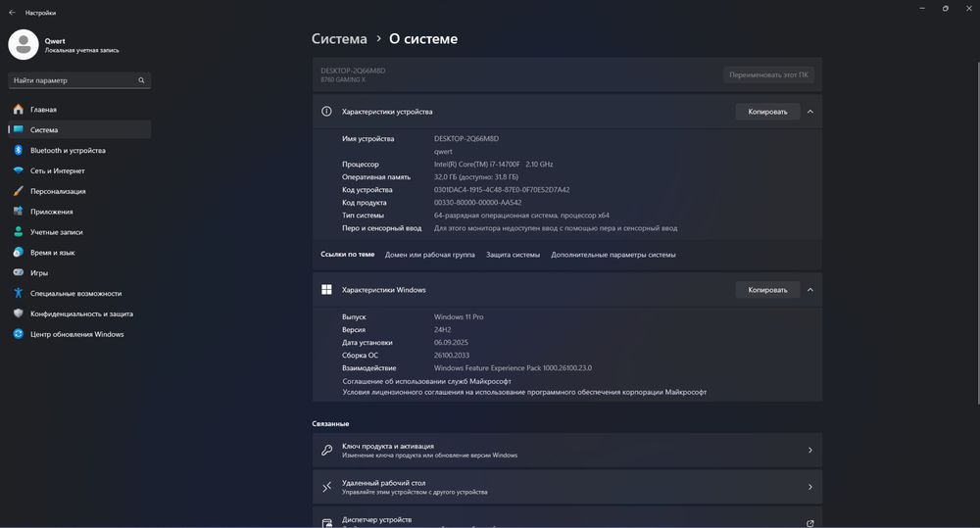The height and width of the screenshot is (528, 980).
Task: Copy device specs with first Копировать button
Action: [x=767, y=112]
